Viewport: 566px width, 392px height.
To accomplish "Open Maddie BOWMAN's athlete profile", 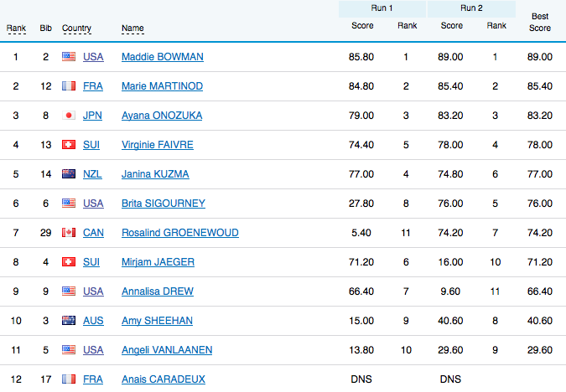I will tap(163, 57).
